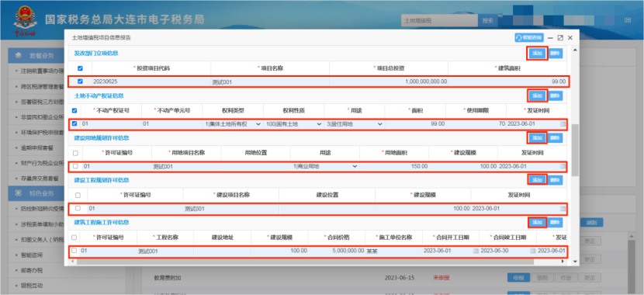Open calendar icon beside 合同竣工日期 2023-06-30
This screenshot has height=295, width=644.
(x=533, y=251)
